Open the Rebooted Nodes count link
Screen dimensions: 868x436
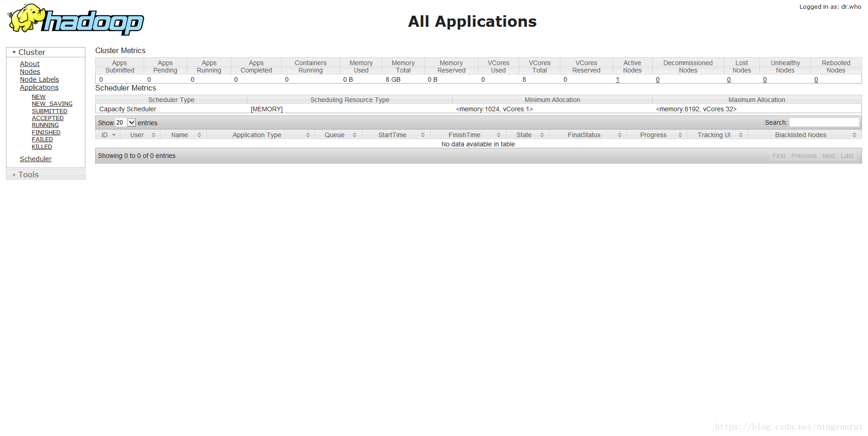coord(816,79)
